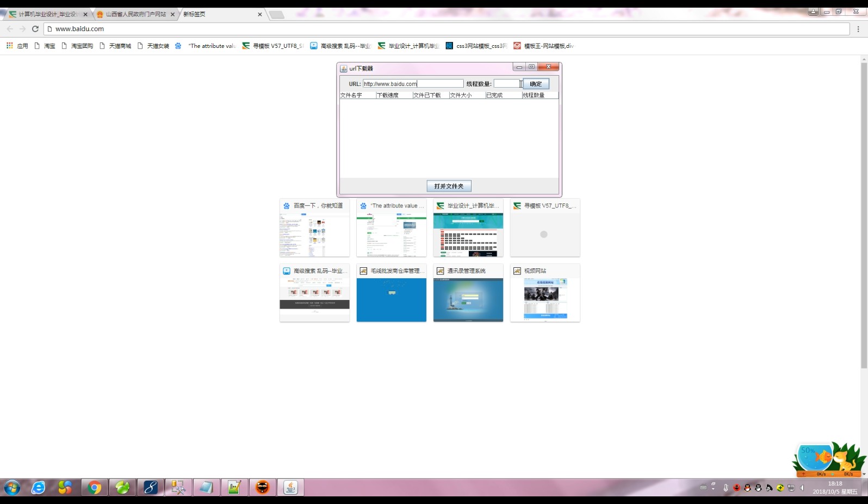Screen dimensions: 868x504
Task: Open the Chrome three-dot menu
Action: (x=858, y=29)
